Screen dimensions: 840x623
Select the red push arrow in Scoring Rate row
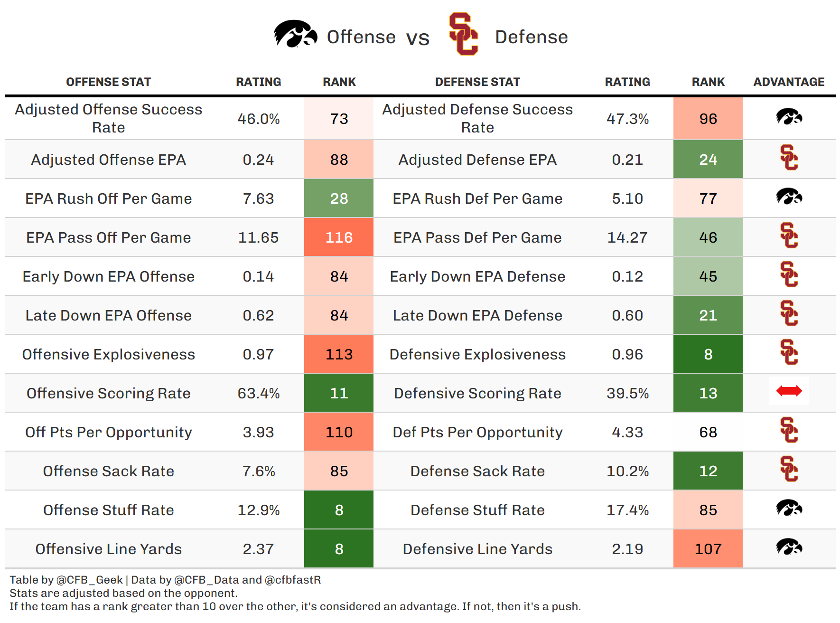pos(789,391)
